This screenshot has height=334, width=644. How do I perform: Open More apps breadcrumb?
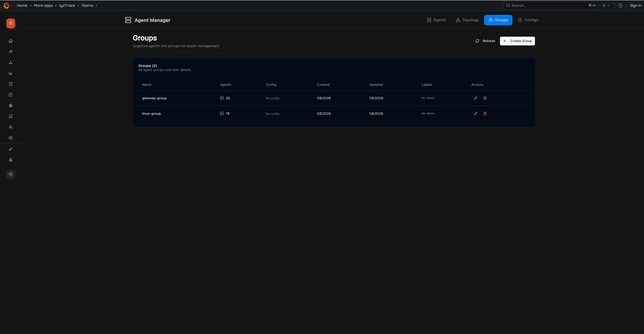43,5
